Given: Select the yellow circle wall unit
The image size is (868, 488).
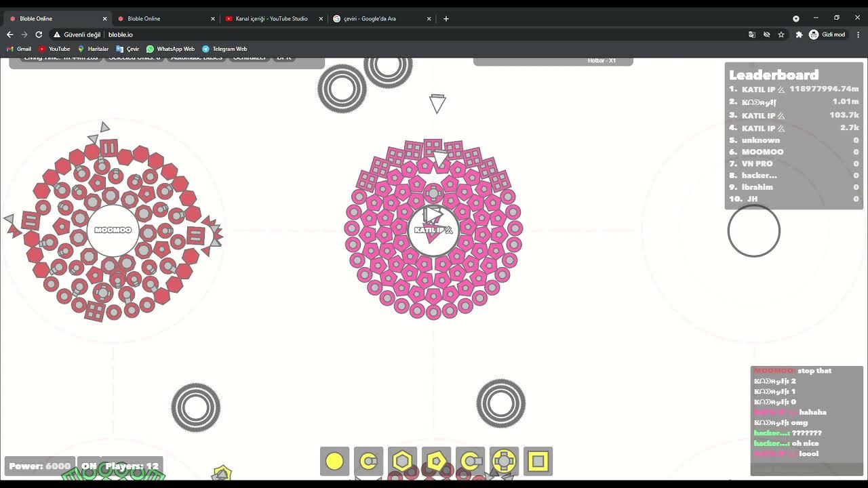Looking at the screenshot, I should (x=334, y=462).
